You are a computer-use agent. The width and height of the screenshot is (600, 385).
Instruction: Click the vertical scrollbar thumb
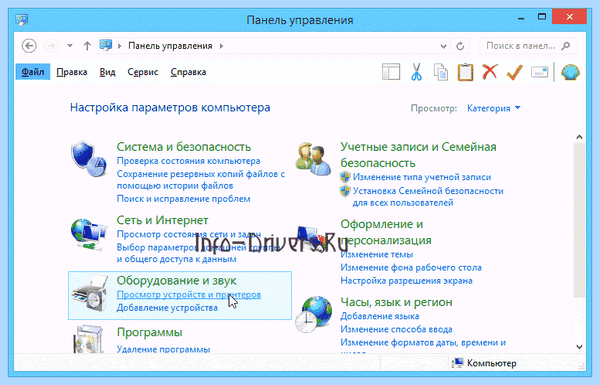[579, 220]
